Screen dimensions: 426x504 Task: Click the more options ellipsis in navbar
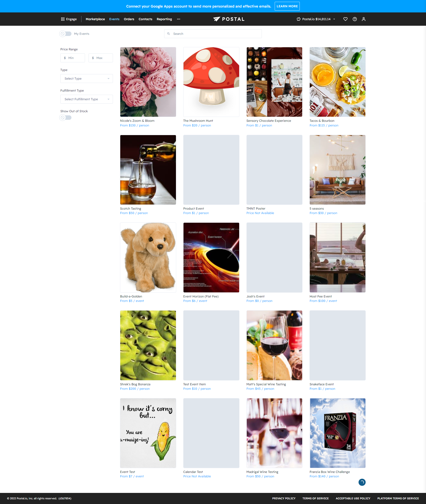(x=178, y=19)
